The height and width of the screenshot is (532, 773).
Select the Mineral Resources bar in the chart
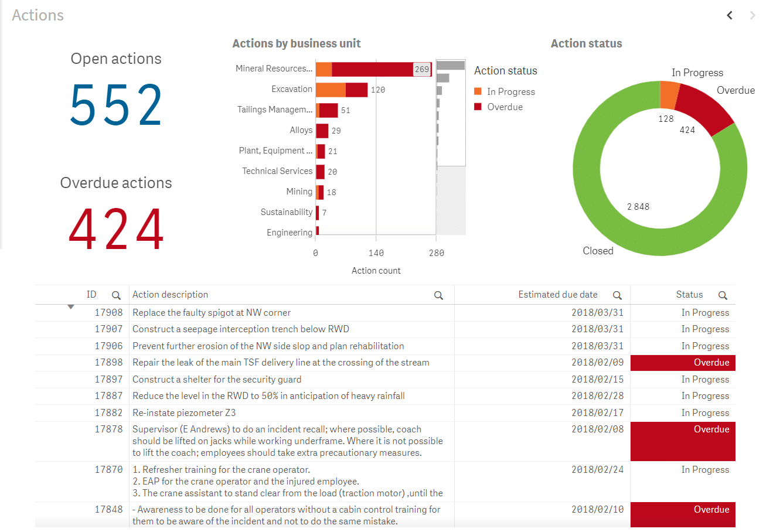375,69
